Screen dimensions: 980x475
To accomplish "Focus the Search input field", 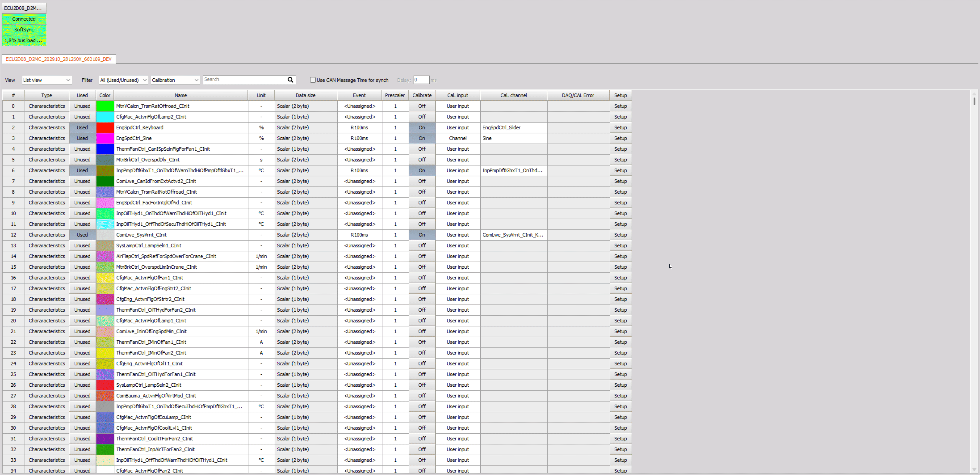I will pos(245,79).
